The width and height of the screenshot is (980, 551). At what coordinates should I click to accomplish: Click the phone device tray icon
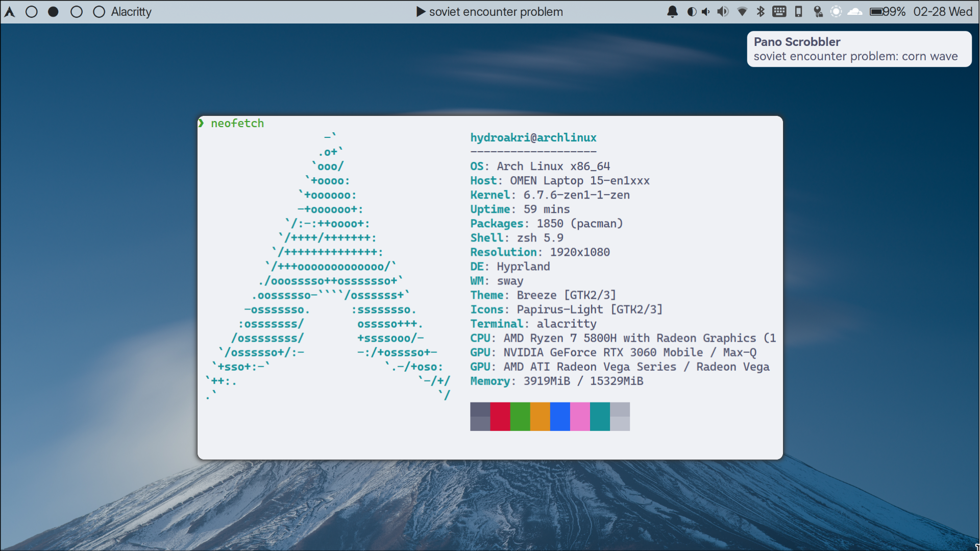799,12
